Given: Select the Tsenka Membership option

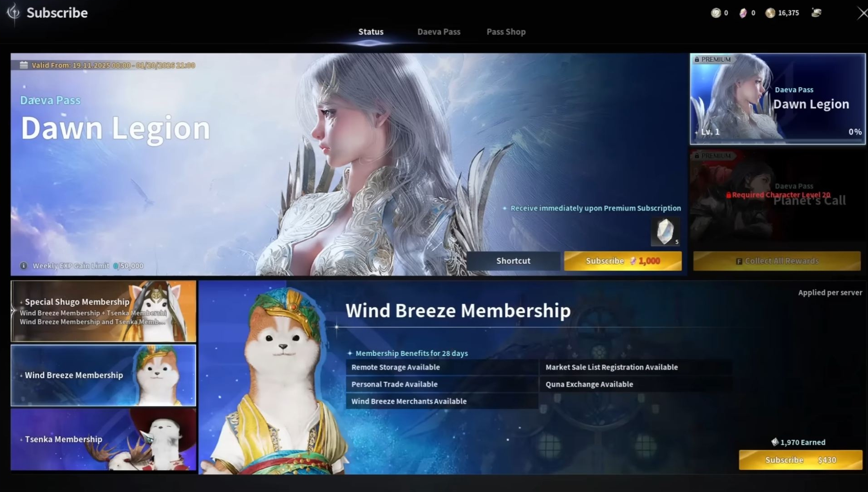Looking at the screenshot, I should coord(104,439).
